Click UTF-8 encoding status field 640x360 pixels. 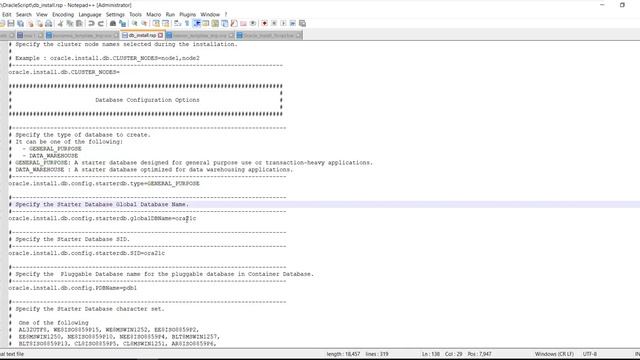coord(590,354)
